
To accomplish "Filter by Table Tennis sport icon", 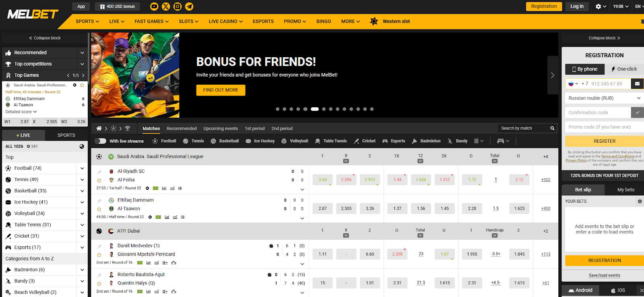I will [x=318, y=141].
